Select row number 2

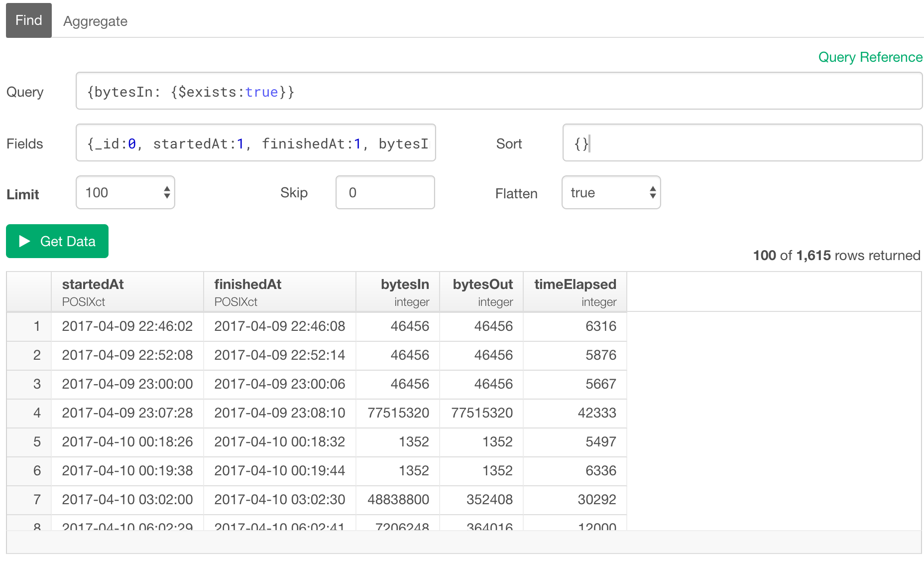pyautogui.click(x=29, y=355)
